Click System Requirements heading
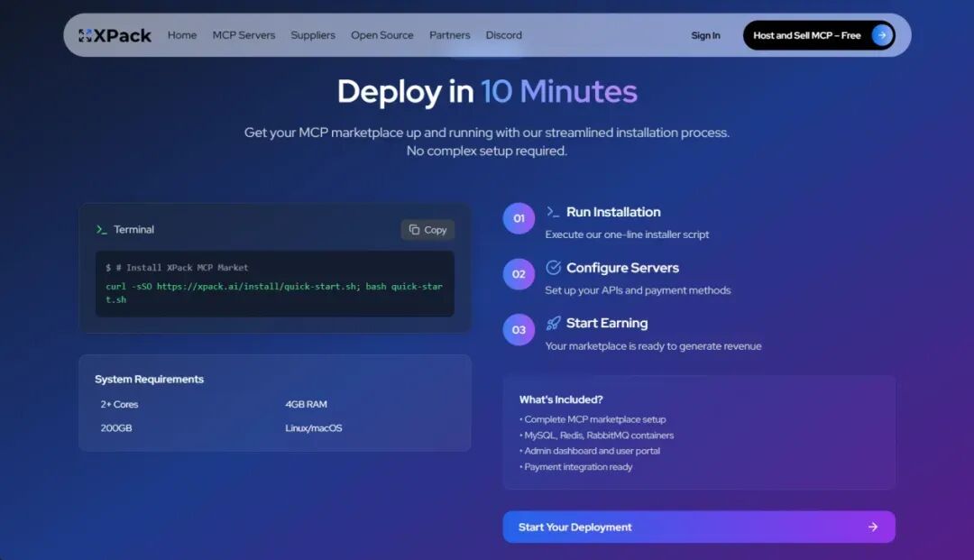This screenshot has width=974, height=560. 149,380
